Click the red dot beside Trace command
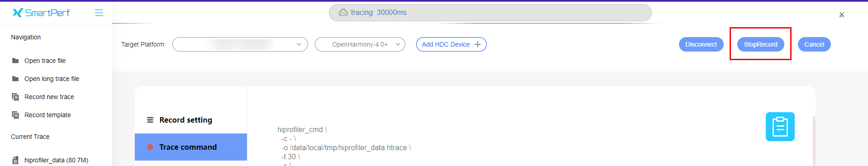Viewport: 868px width, 166px height. point(150,147)
